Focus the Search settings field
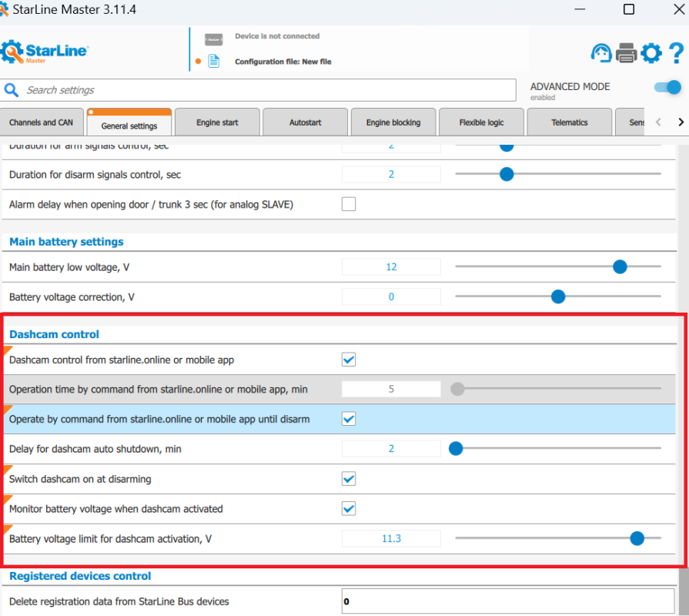Image resolution: width=689 pixels, height=616 pixels. tap(259, 90)
